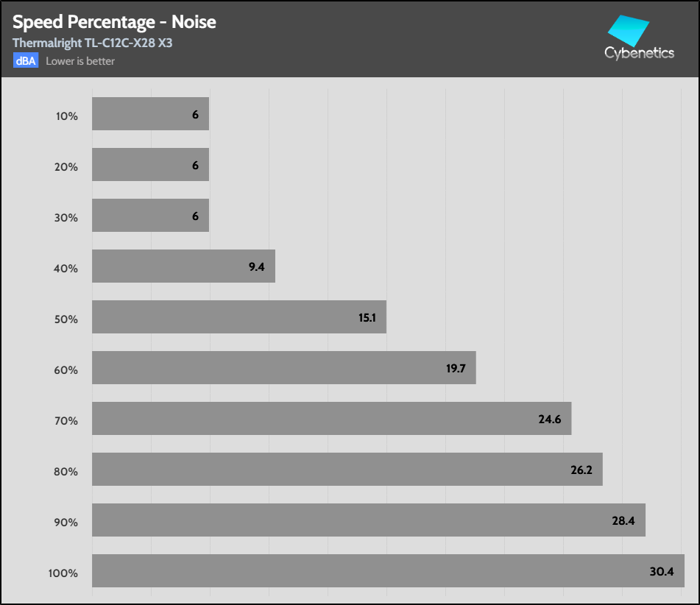Click the dBA unit badge
The height and width of the screenshot is (605, 700).
(25, 61)
